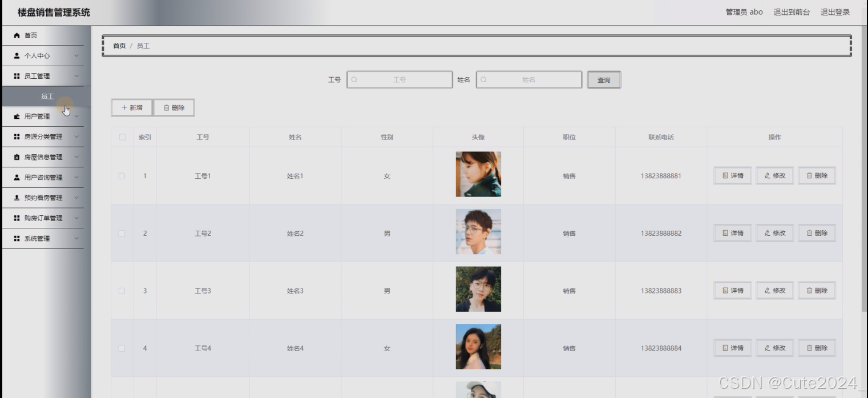Click 删除 for row 工号1
Screen dimensions: 868x398
click(x=817, y=176)
